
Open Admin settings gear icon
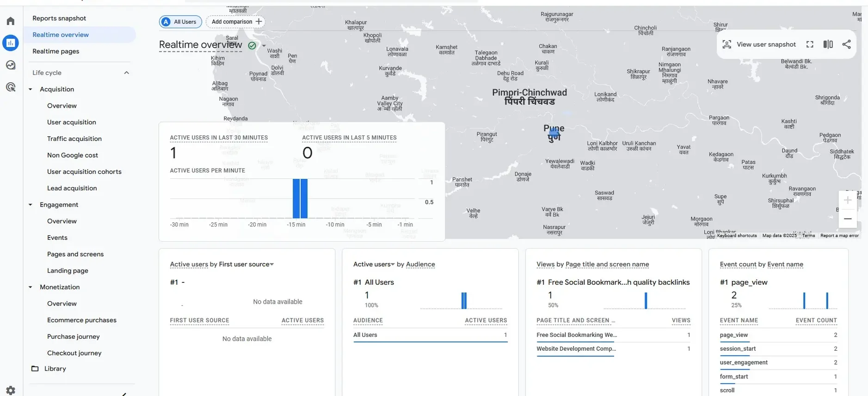[x=11, y=390]
